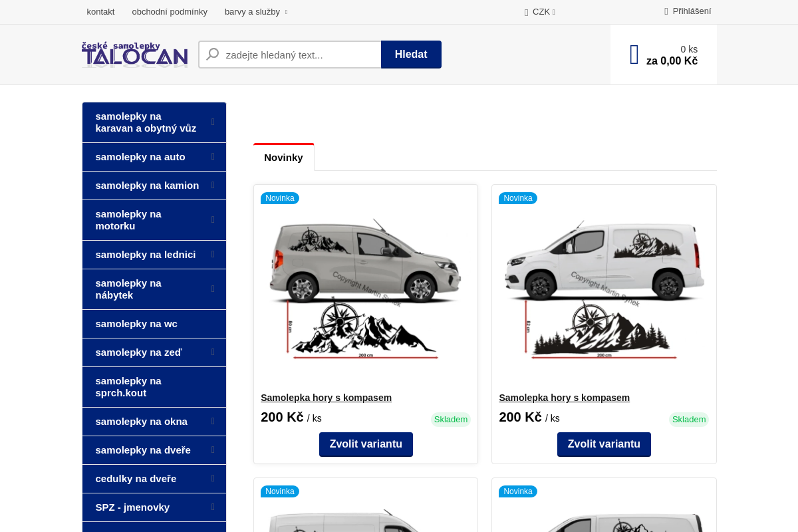Click the Skladem badge on second product

[x=688, y=420]
